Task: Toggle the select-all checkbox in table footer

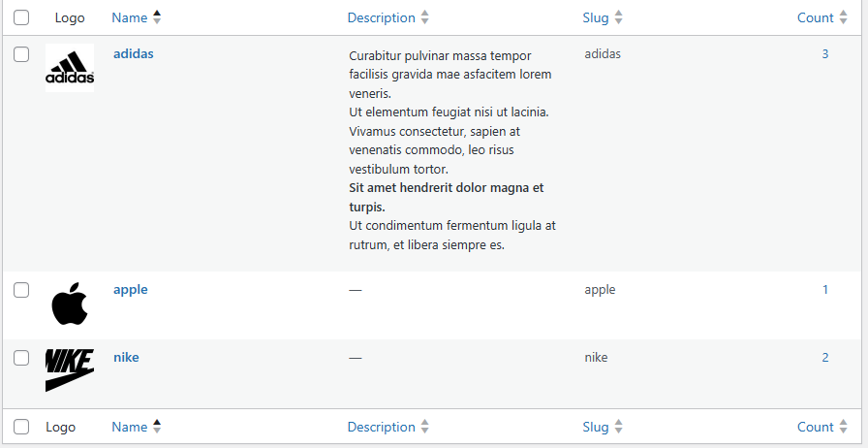Action: pos(21,427)
